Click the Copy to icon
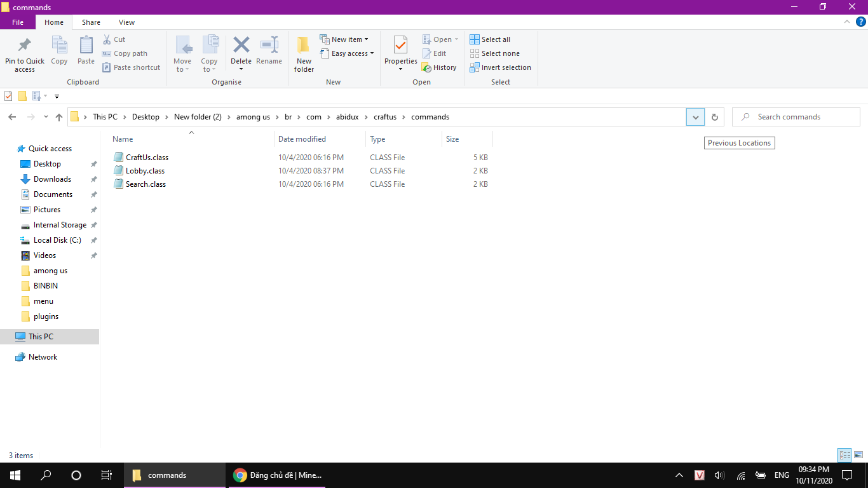 (210, 46)
